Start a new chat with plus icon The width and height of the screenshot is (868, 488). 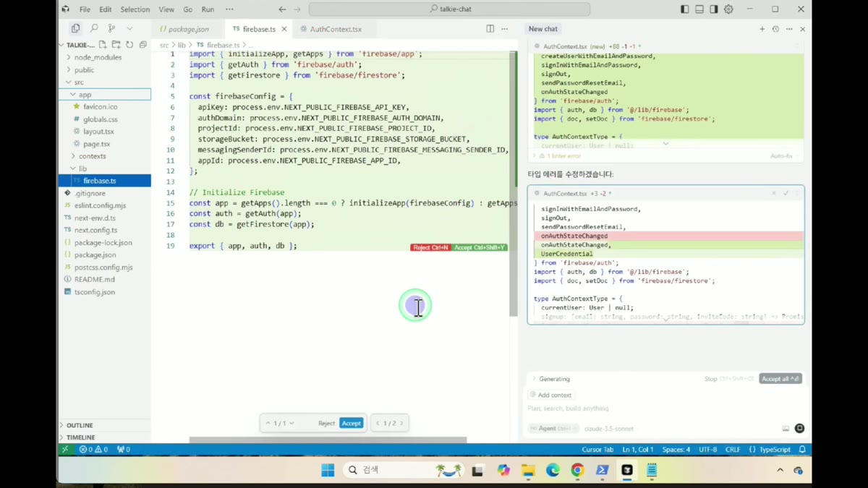762,29
